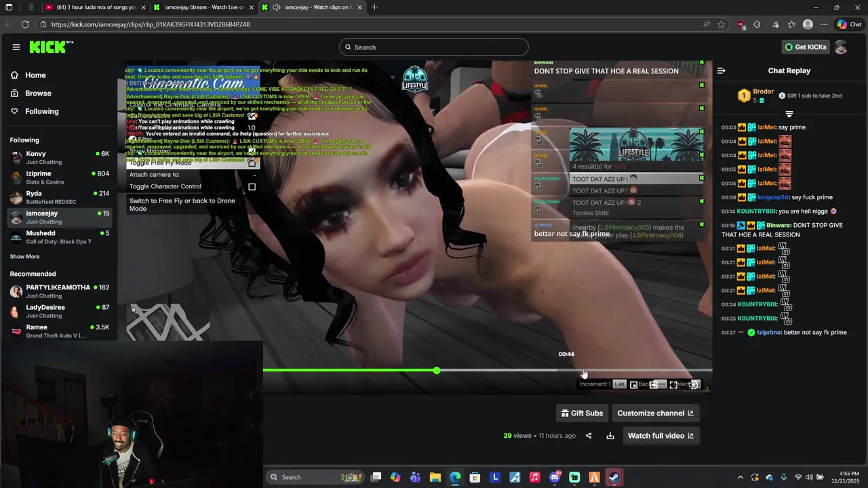Viewport: 868px width, 488px height.
Task: Toggle the Toggle Free Fly Mode checkbox
Action: point(252,163)
